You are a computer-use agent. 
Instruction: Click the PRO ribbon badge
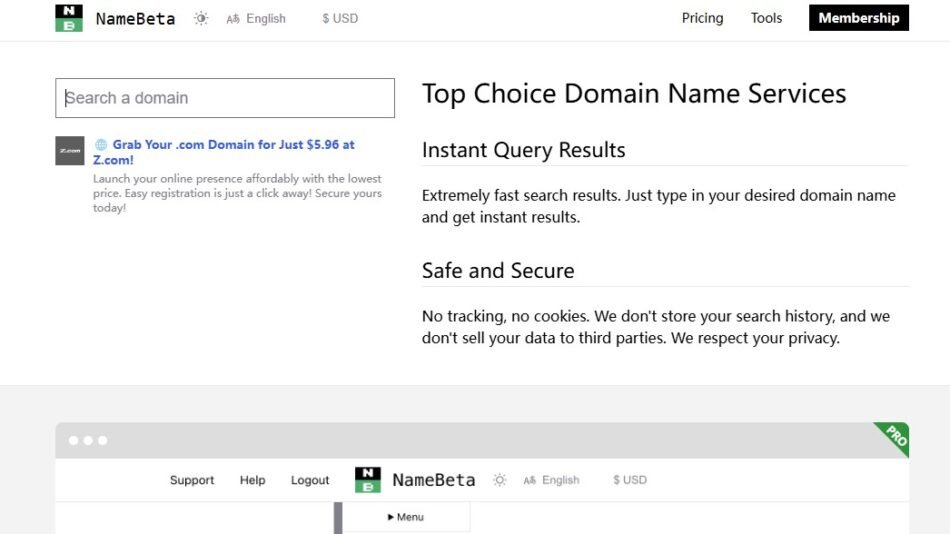tap(894, 437)
